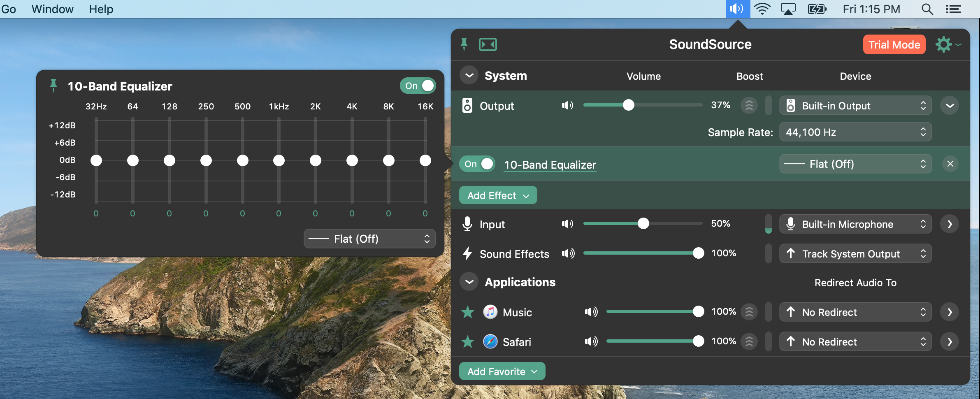Click the Output boost icon
The image size is (980, 399).
point(749,105)
